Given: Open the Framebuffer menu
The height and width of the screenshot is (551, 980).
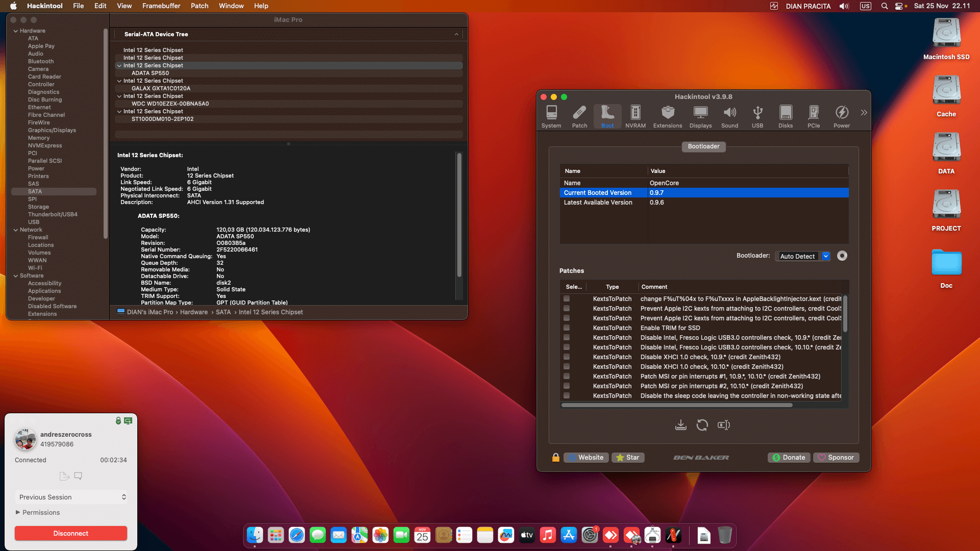Looking at the screenshot, I should tap(161, 6).
